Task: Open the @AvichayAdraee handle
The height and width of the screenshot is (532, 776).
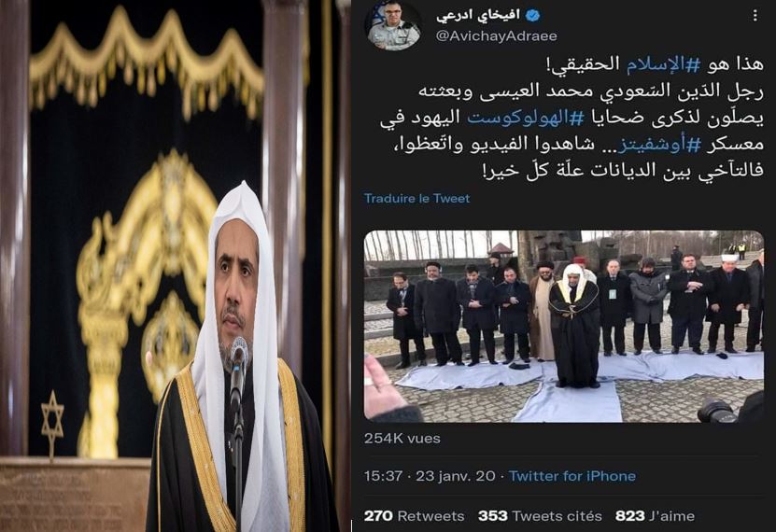Action: pos(497,36)
